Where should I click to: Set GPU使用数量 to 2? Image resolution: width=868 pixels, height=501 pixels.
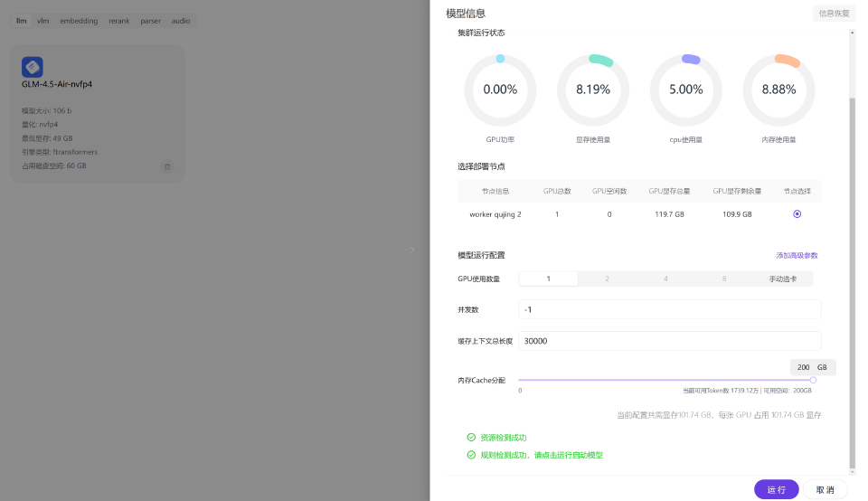[x=608, y=279]
